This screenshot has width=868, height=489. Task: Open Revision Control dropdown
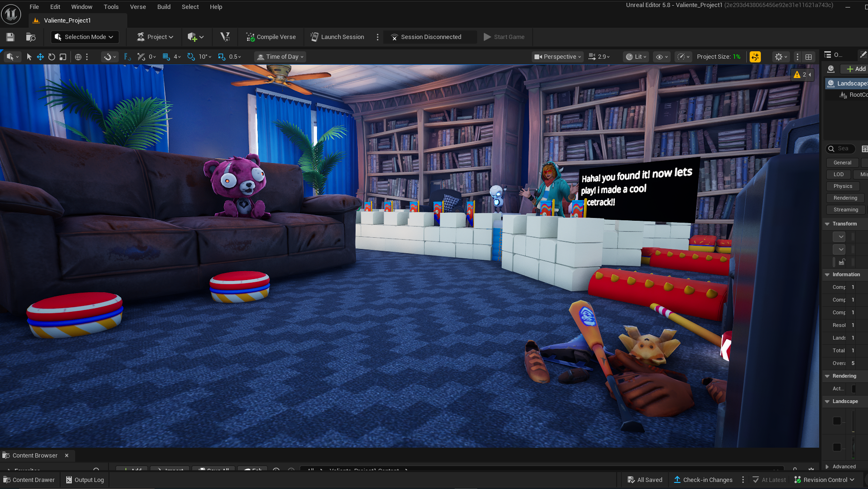click(x=824, y=480)
